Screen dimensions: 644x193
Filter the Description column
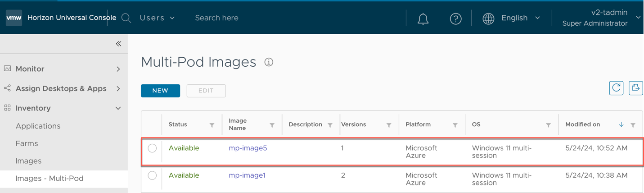(x=330, y=125)
